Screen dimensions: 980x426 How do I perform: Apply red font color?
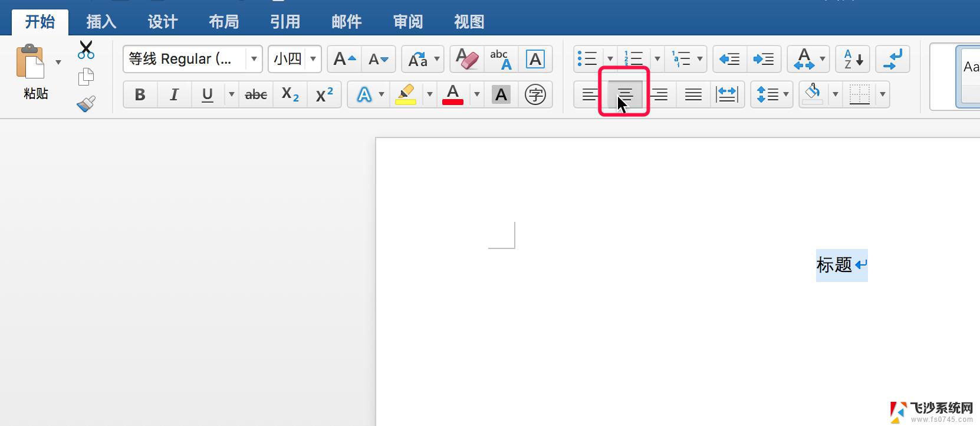(453, 94)
